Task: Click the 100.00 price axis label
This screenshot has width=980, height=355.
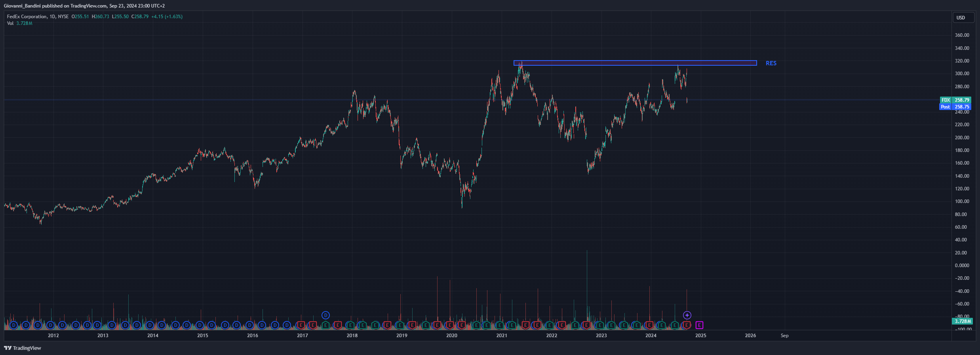Action: click(x=962, y=201)
